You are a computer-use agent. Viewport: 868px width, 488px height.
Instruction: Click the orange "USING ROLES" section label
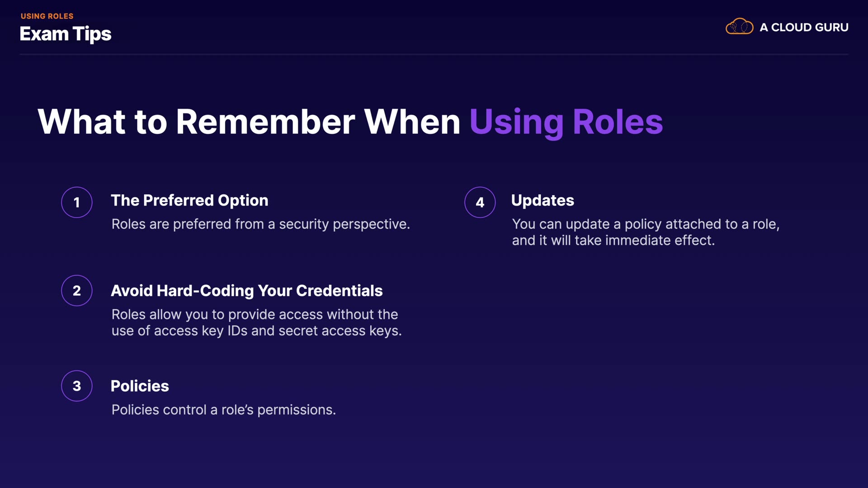coord(47,16)
